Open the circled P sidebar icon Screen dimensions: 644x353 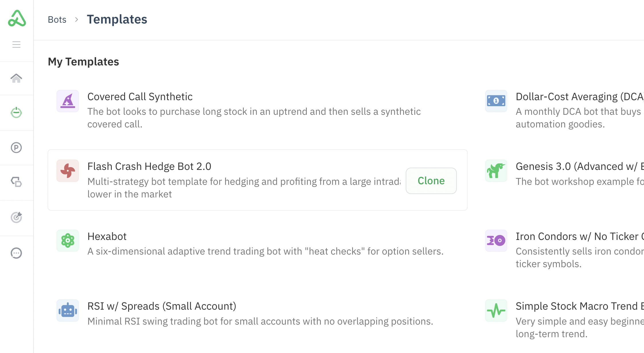click(16, 148)
